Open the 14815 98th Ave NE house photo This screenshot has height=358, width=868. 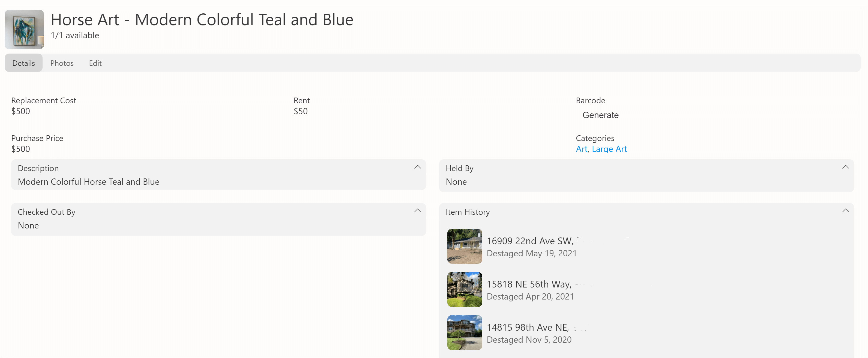point(464,332)
